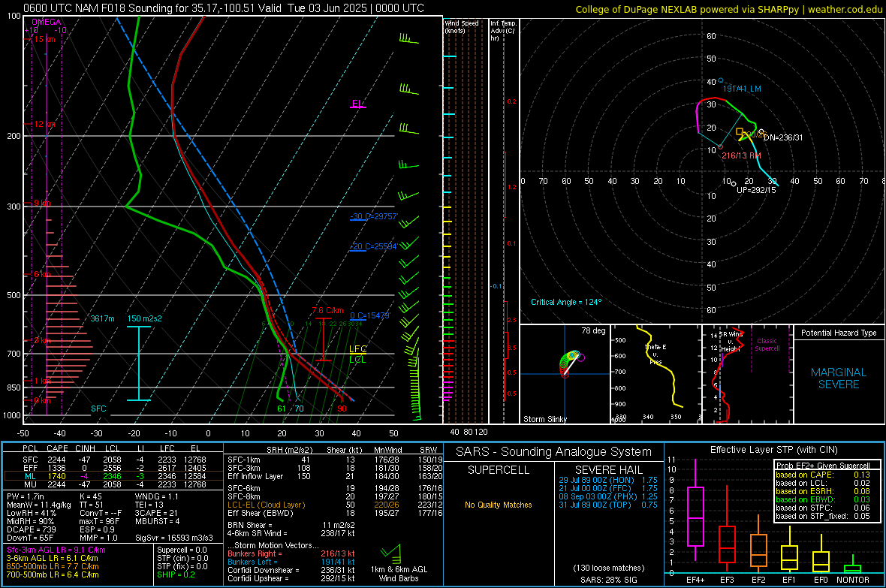Viewport: 886px width, 588px height.
Task: Click the CAPE column header
Action: click(x=57, y=448)
